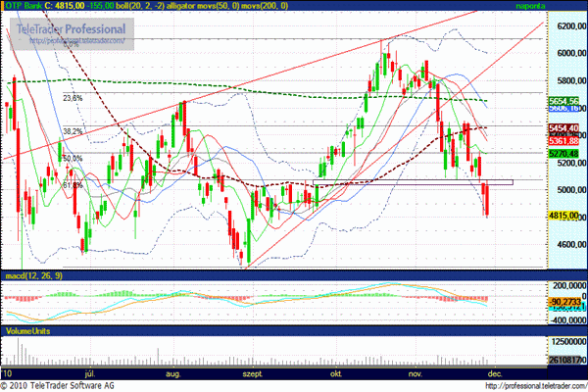Click the 23,6% Fibonacci level label
This screenshot has height=392, width=588.
tap(72, 98)
